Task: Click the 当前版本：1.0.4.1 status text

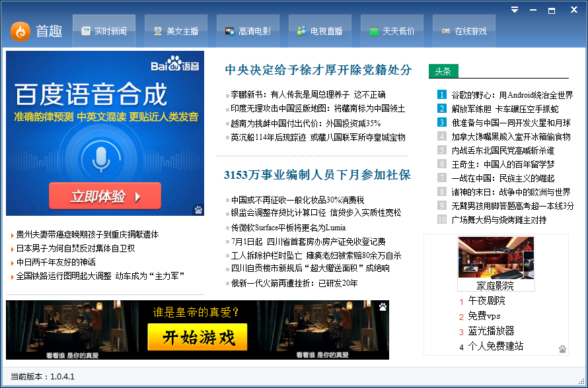Action: [x=42, y=376]
